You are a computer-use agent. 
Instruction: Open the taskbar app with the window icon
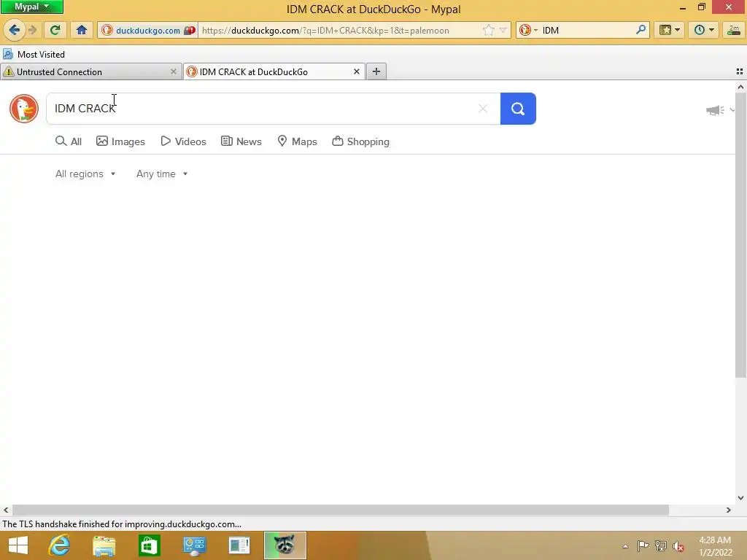239,545
